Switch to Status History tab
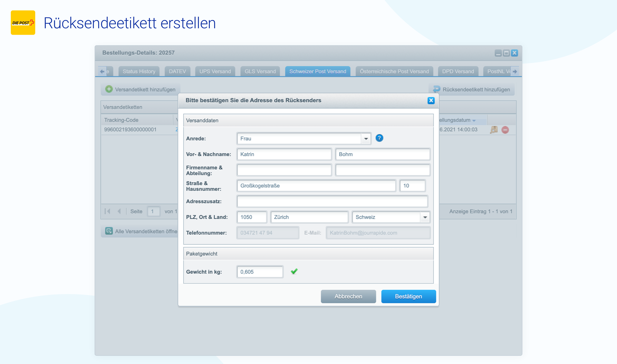 tap(139, 71)
